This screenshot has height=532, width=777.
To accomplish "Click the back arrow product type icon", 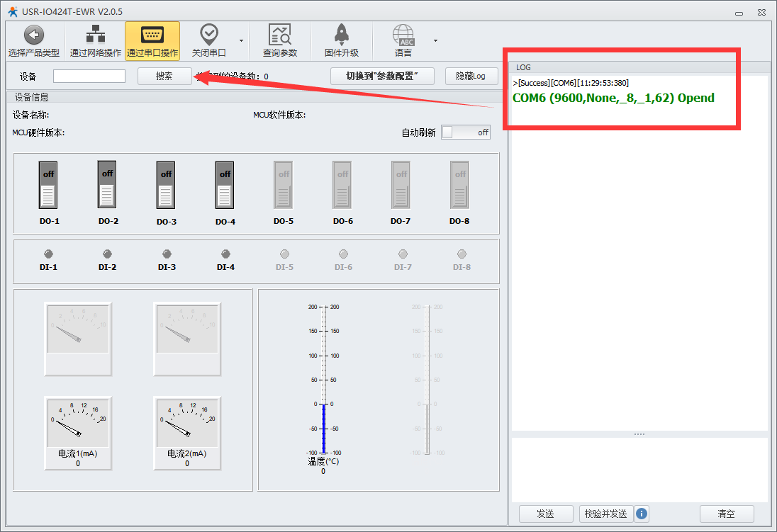I will 34,35.
